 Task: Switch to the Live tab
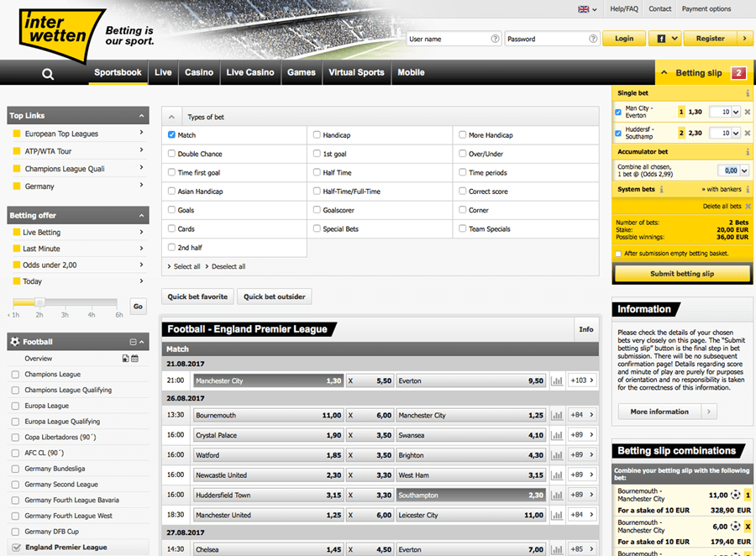(163, 72)
